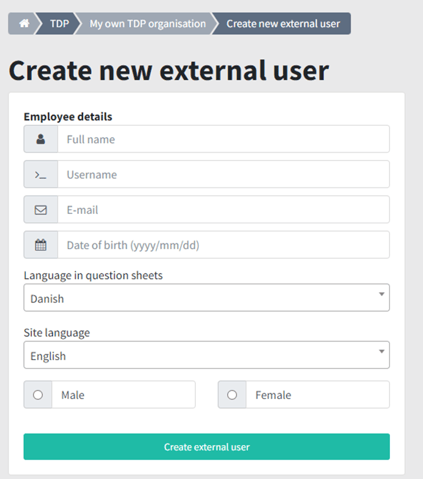Screen dimensions: 423x479
Task: Focus the Username input field
Action: [223, 174]
